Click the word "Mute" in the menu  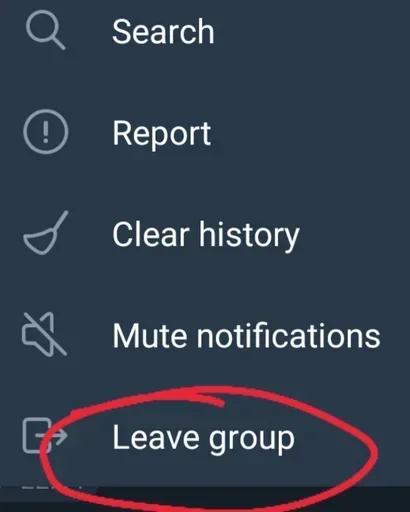coord(150,335)
